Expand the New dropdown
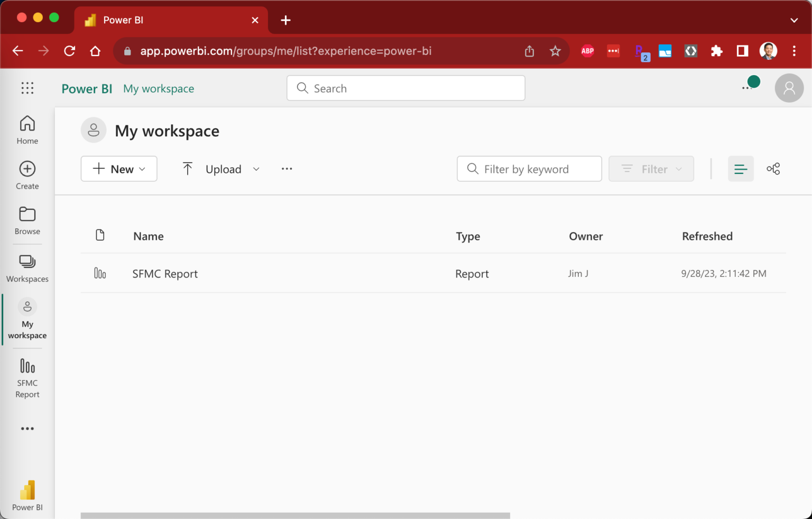 [118, 169]
